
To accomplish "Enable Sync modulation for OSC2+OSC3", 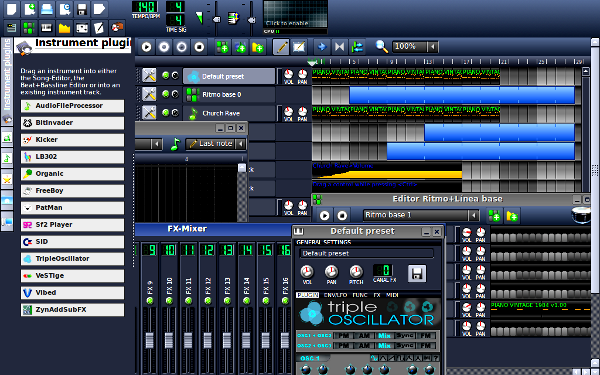I will 404,346.
